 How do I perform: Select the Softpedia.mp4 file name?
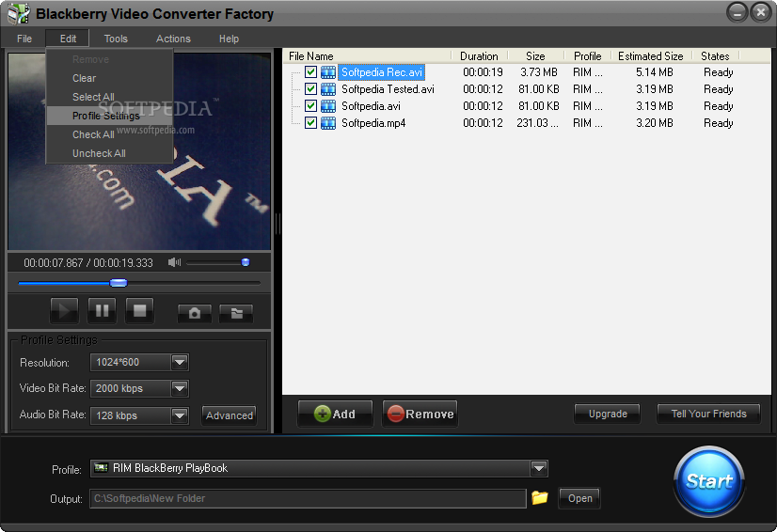pyautogui.click(x=373, y=123)
